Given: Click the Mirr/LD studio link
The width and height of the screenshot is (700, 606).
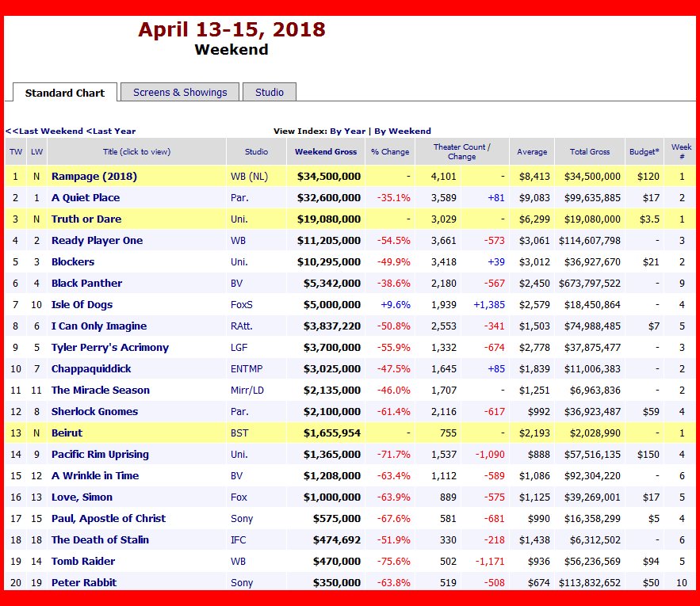Looking at the screenshot, I should (247, 391).
